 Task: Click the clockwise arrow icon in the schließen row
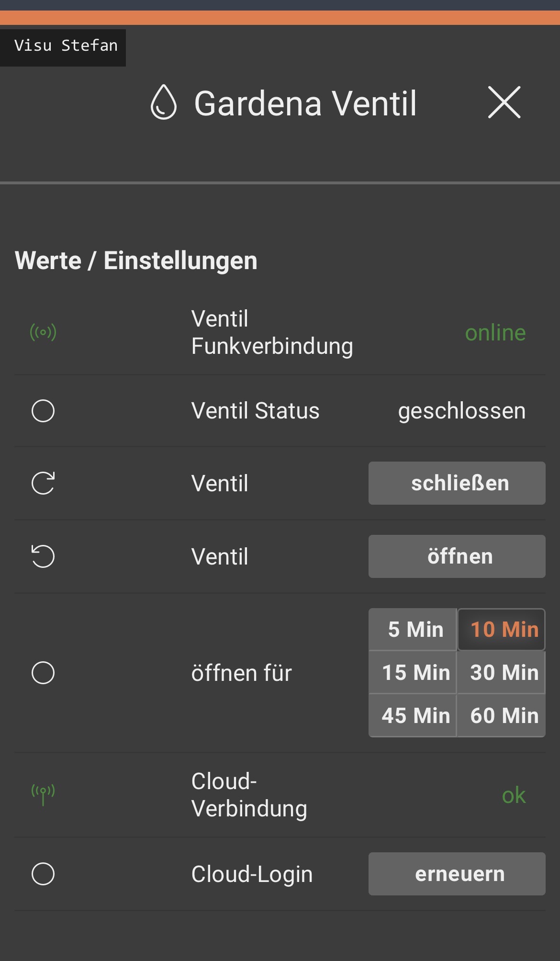[43, 483]
